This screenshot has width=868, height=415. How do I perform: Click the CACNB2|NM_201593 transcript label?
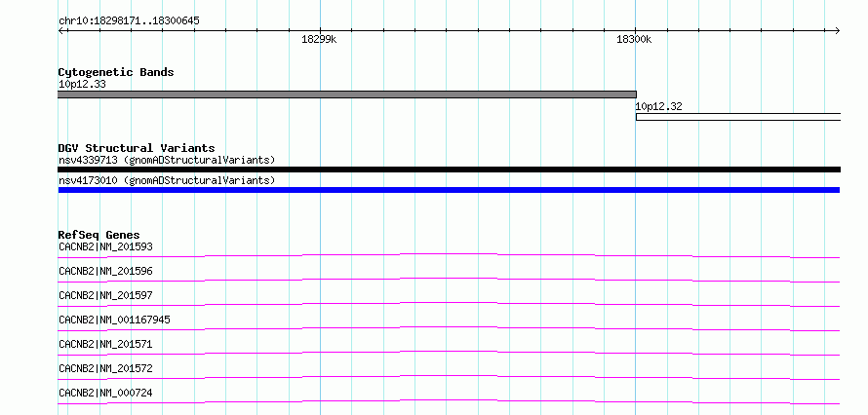coord(105,246)
